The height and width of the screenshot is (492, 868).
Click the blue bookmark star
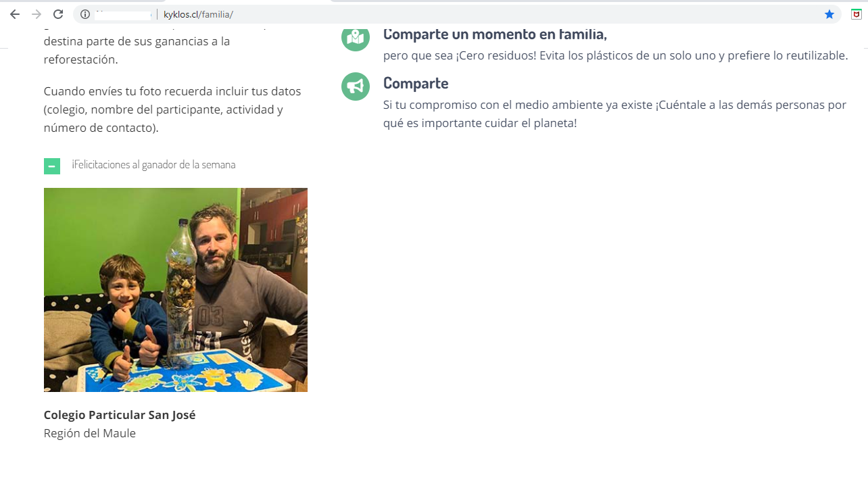click(x=829, y=14)
